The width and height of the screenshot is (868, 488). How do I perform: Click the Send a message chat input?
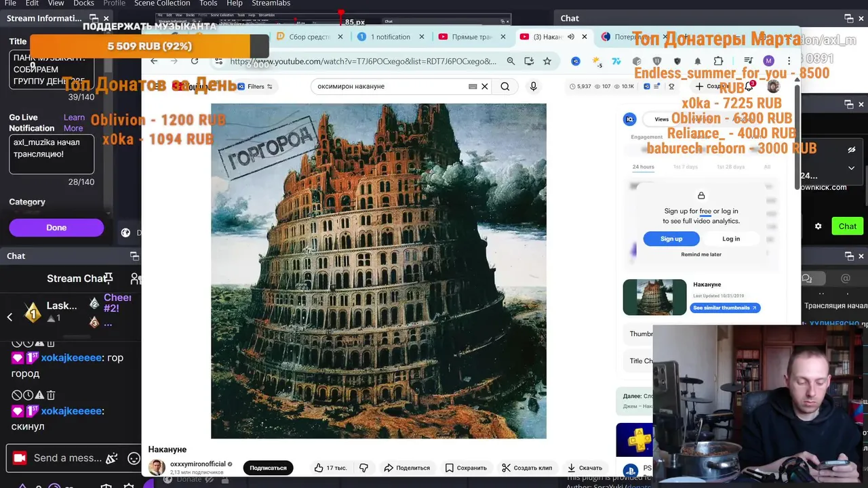tap(67, 458)
